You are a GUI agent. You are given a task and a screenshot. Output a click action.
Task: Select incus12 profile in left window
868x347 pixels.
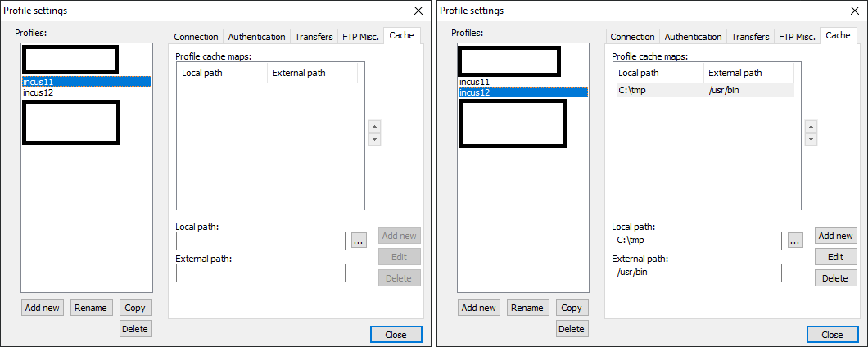click(86, 92)
